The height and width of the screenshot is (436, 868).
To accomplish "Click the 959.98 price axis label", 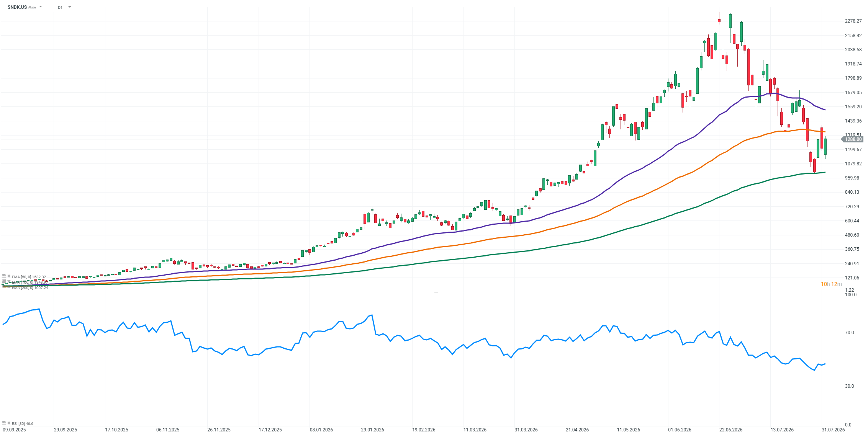I will [x=853, y=178].
